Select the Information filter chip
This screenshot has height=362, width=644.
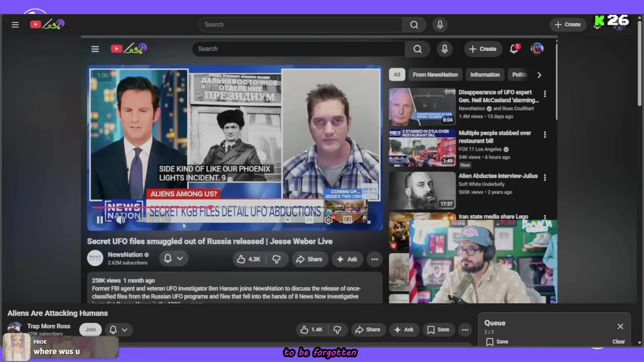coord(485,74)
